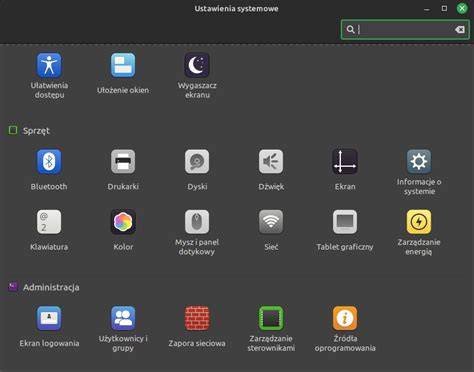Minimize the Ustawienia systemowe window
This screenshot has width=474, height=372.
pos(427,9)
